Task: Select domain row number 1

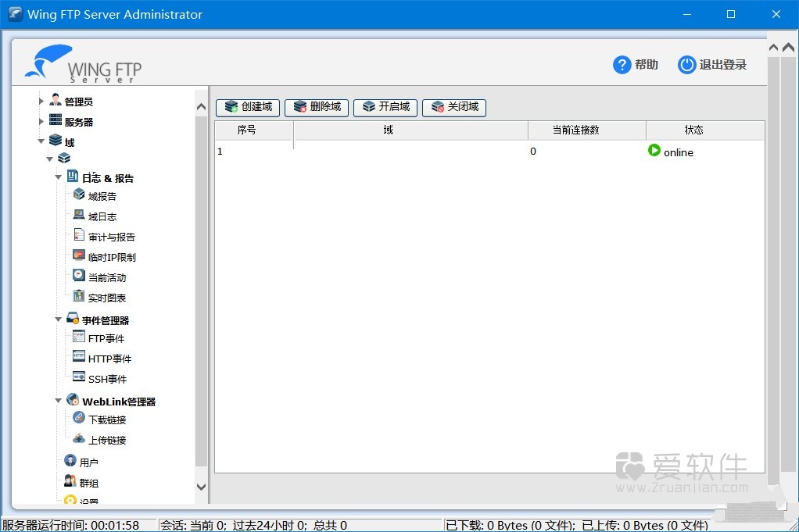Action: pyautogui.click(x=489, y=152)
